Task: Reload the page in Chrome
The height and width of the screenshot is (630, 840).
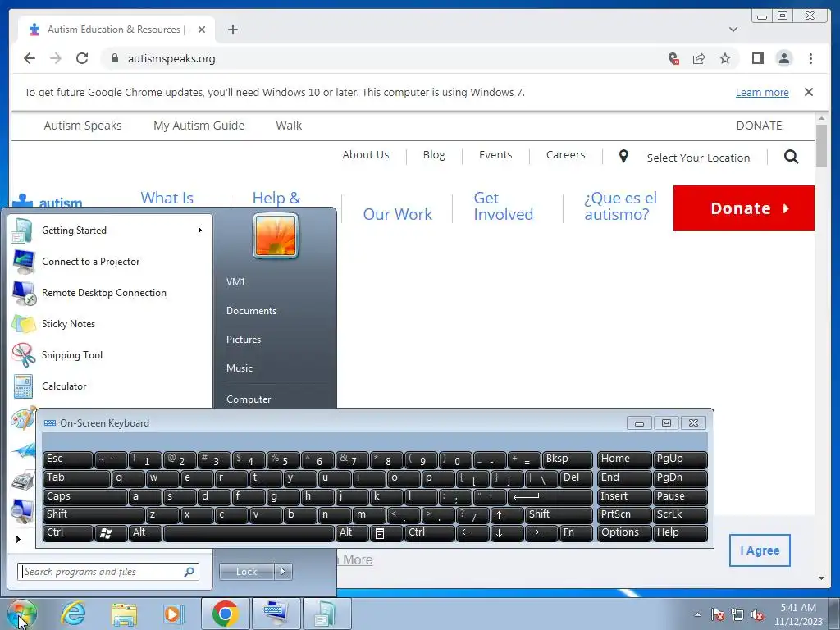Action: click(82, 58)
